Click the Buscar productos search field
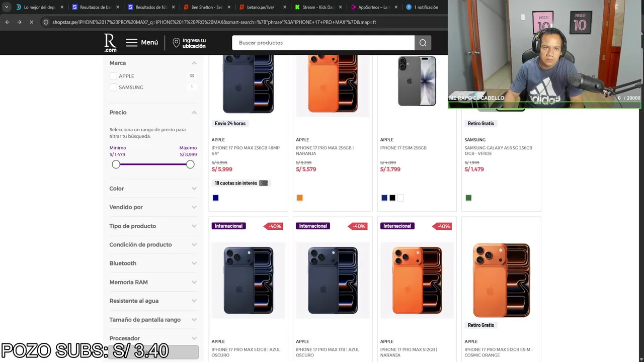The height and width of the screenshot is (362, 644). coord(323,43)
